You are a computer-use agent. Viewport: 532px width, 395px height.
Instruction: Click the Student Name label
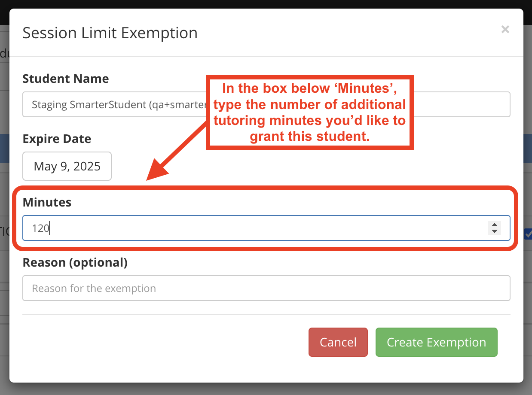click(x=65, y=79)
